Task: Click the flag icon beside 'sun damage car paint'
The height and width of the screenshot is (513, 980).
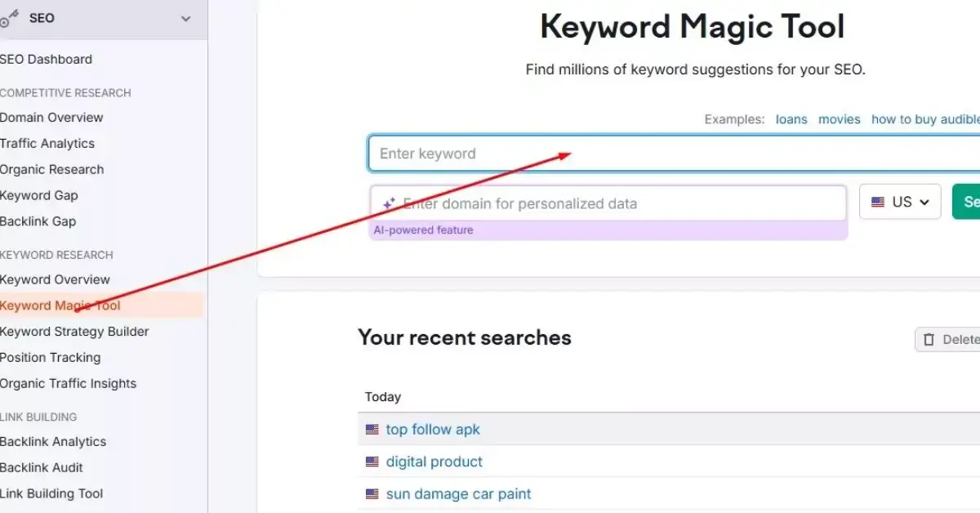Action: 372,494
